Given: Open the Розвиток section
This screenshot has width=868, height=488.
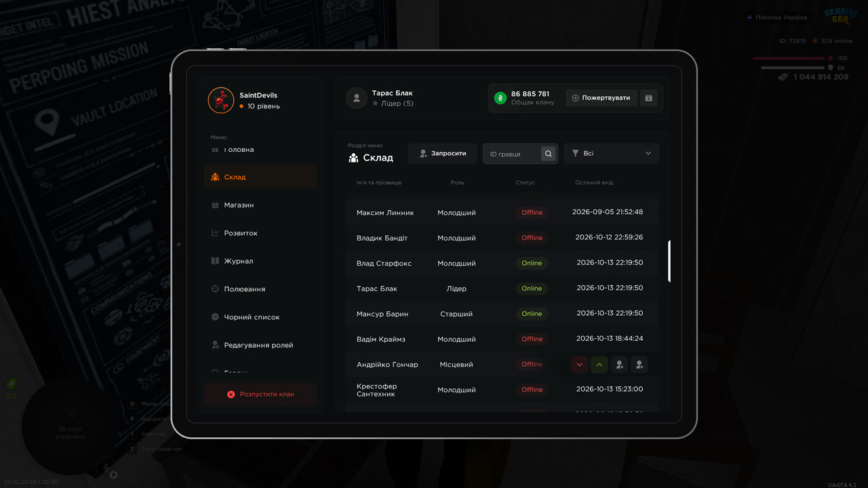Looking at the screenshot, I should tap(260, 233).
